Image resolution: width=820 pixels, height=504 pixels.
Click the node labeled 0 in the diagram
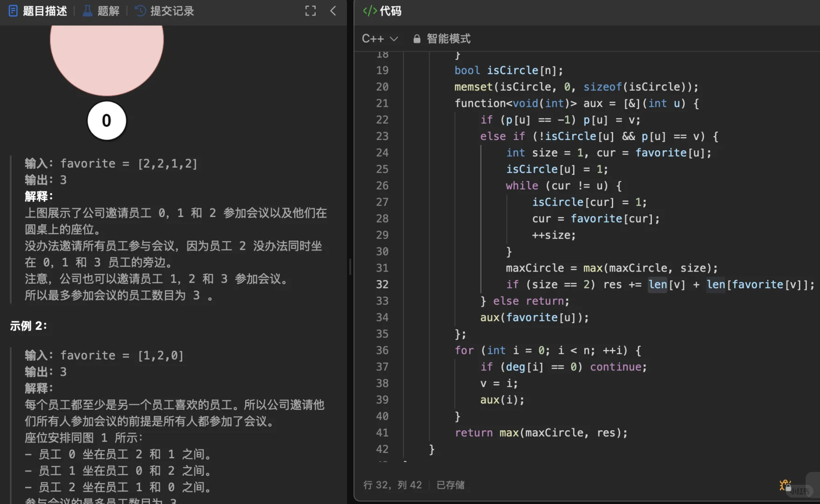tap(106, 120)
